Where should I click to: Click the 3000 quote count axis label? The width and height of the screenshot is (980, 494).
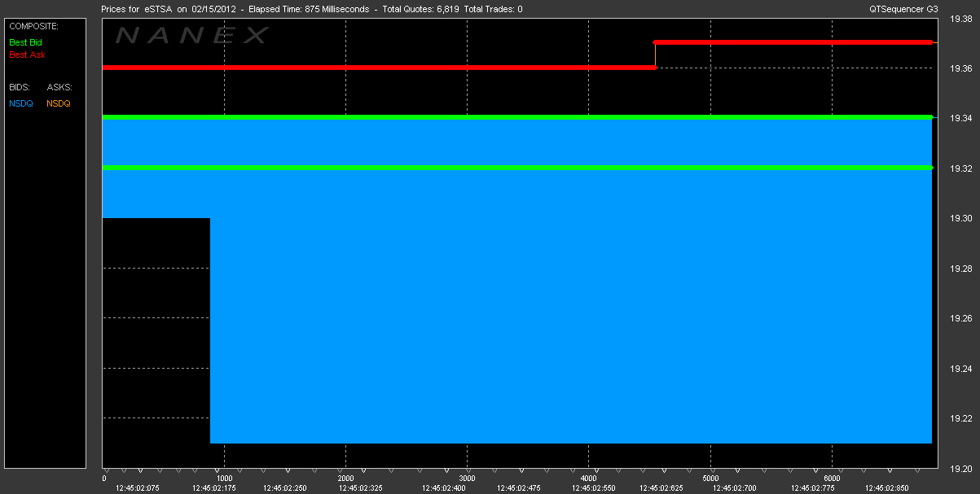point(467,479)
